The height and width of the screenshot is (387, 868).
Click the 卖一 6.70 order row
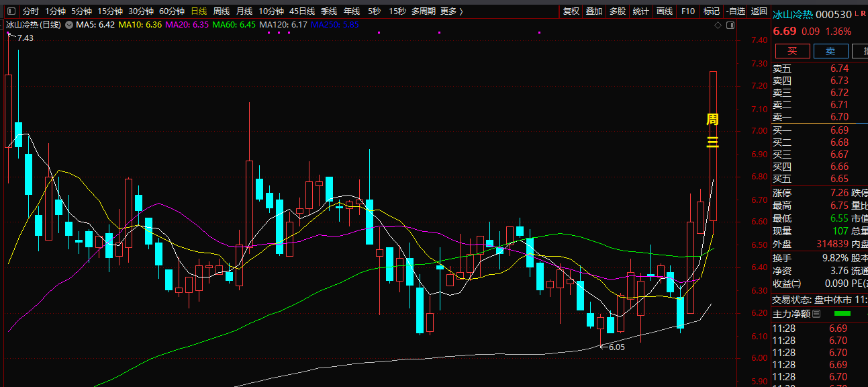820,117
